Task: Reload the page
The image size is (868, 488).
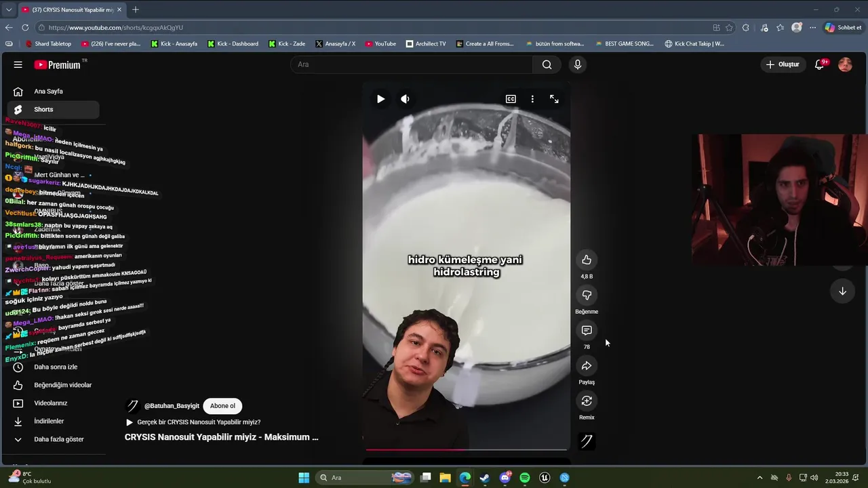Action: click(25, 28)
